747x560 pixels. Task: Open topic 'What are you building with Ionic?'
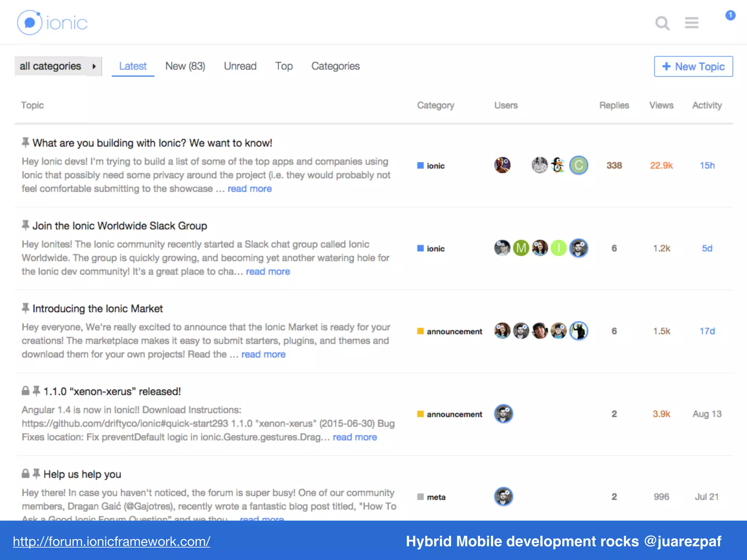[152, 143]
